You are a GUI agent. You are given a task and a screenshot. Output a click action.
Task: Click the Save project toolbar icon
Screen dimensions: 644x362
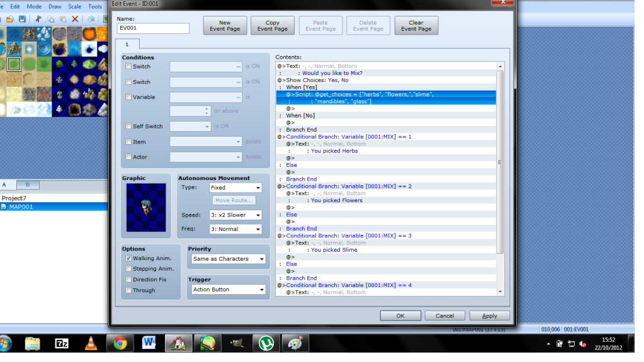click(23, 20)
